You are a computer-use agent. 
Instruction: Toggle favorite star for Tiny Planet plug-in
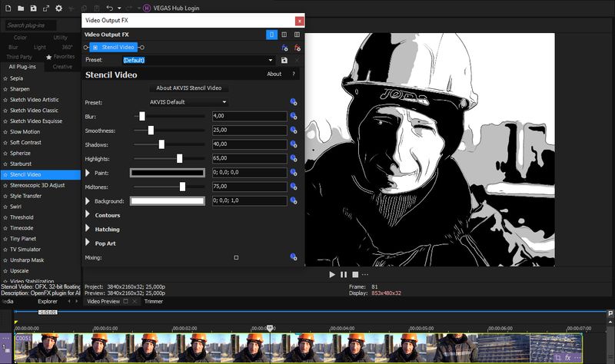[5, 239]
